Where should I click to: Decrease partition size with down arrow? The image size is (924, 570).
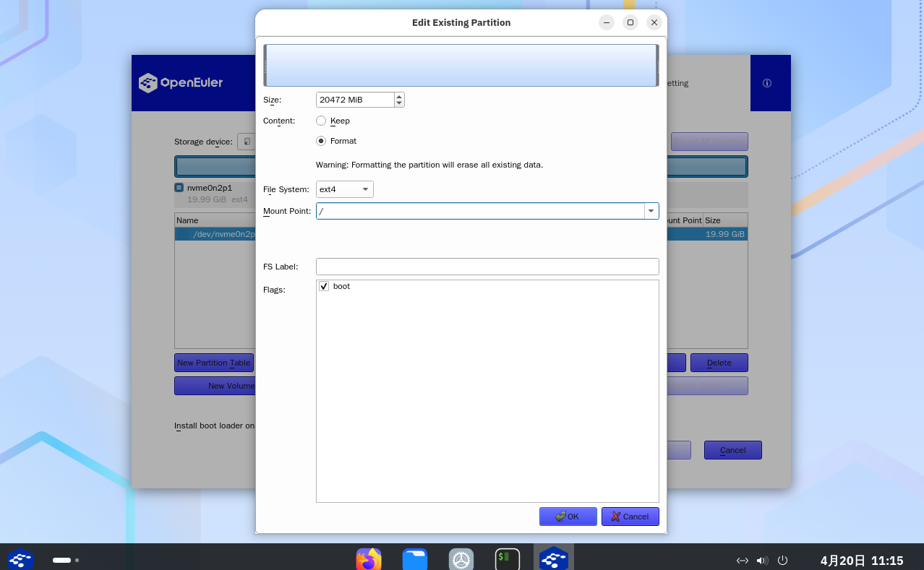[399, 103]
